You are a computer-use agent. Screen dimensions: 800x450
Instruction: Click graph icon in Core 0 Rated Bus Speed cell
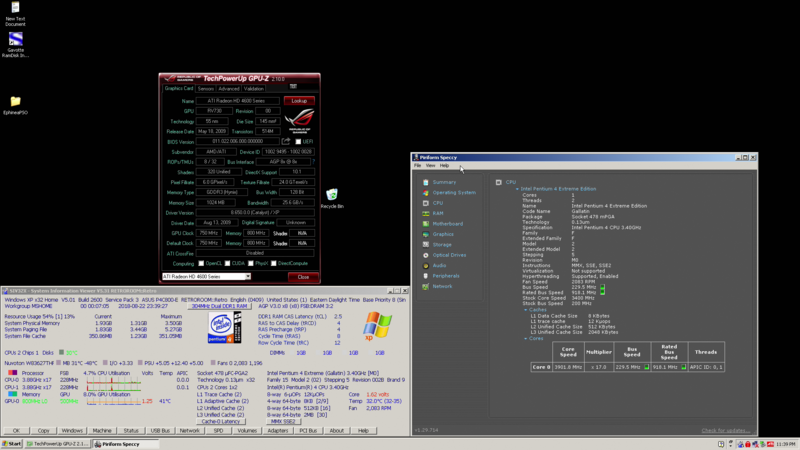click(684, 367)
